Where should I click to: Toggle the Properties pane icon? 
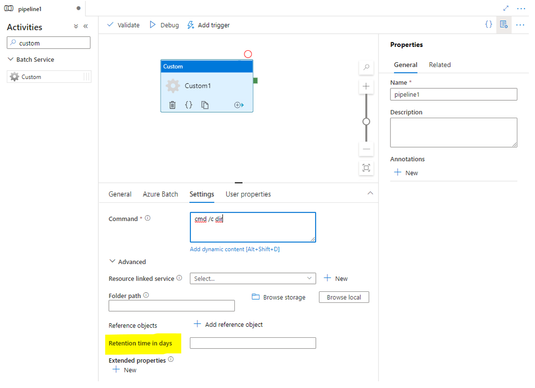[504, 25]
